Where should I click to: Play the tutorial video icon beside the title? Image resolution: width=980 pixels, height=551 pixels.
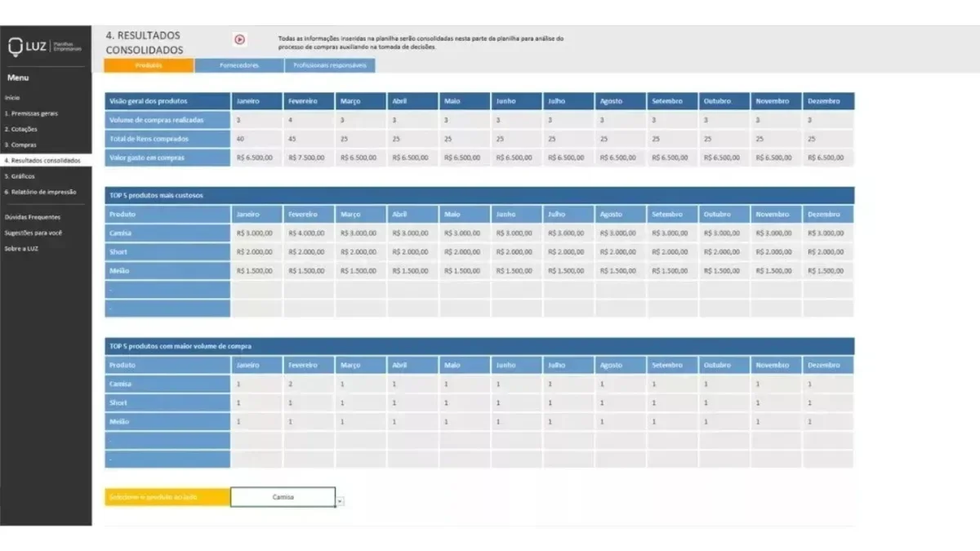coord(239,38)
